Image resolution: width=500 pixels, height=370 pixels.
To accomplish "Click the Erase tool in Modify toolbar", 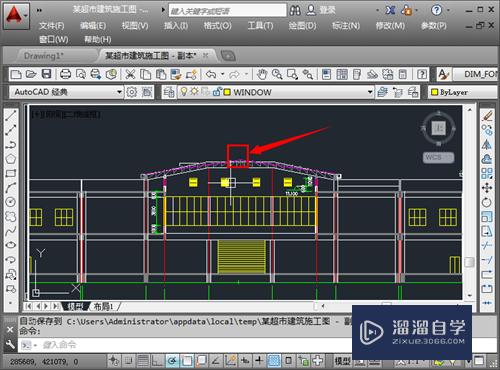I will pos(487,116).
